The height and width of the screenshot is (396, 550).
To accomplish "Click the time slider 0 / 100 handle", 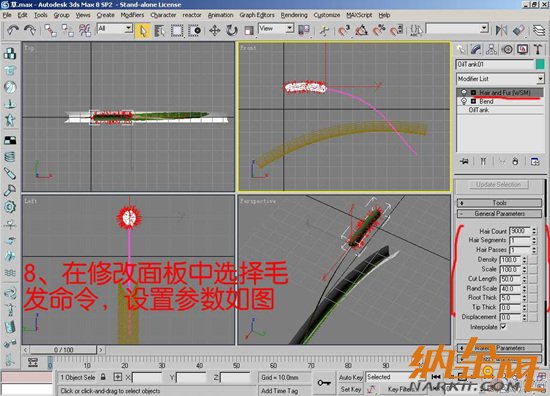I will [x=63, y=350].
